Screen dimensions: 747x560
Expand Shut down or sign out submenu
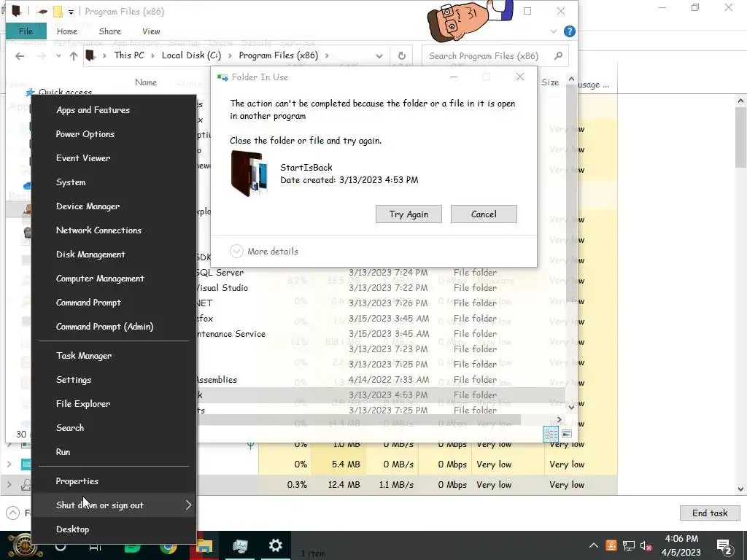[x=113, y=505]
